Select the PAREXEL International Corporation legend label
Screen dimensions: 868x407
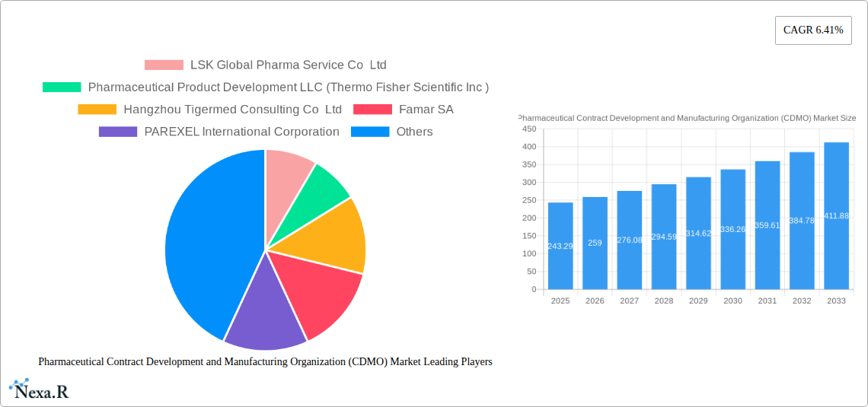click(x=241, y=132)
